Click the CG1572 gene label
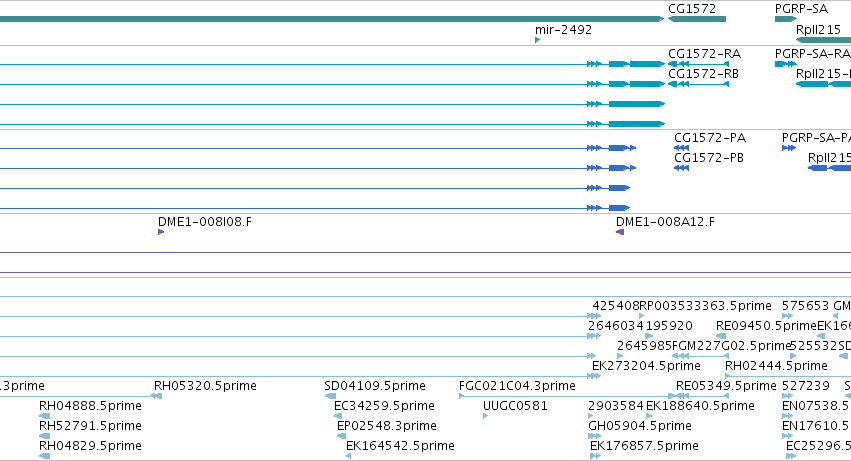The width and height of the screenshot is (851, 461). [x=692, y=9]
